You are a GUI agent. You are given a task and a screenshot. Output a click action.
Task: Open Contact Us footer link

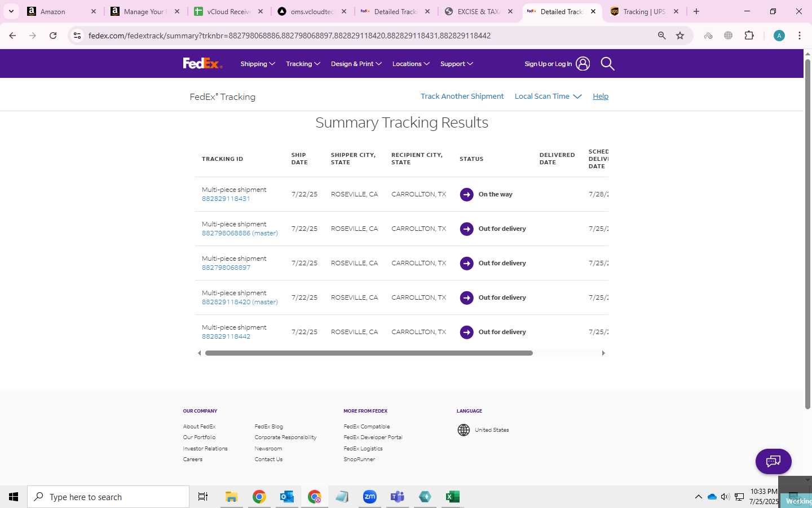point(268,459)
